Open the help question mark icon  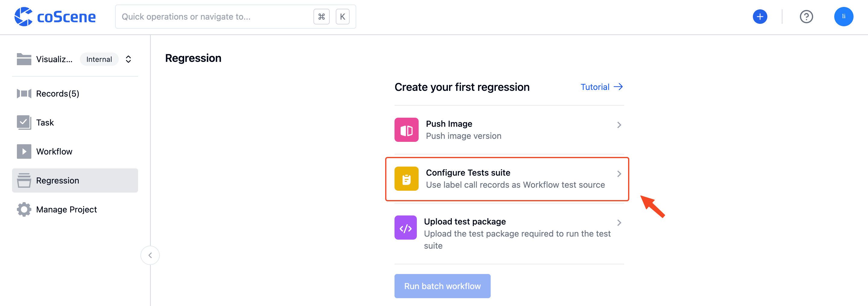[806, 17]
